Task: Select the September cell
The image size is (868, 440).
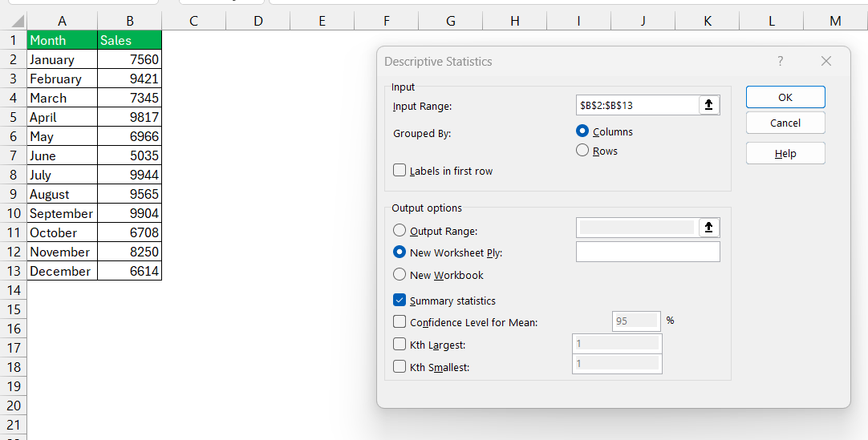Action: [x=62, y=213]
